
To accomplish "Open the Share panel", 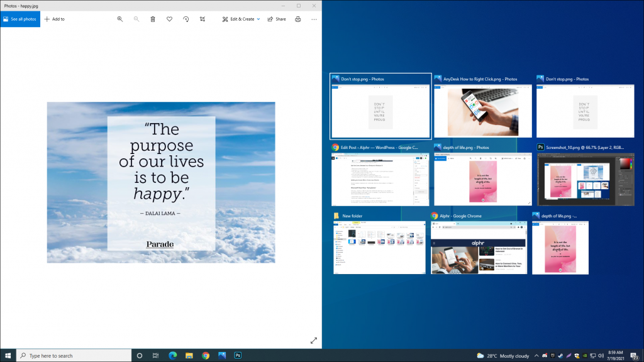I will pyautogui.click(x=277, y=19).
